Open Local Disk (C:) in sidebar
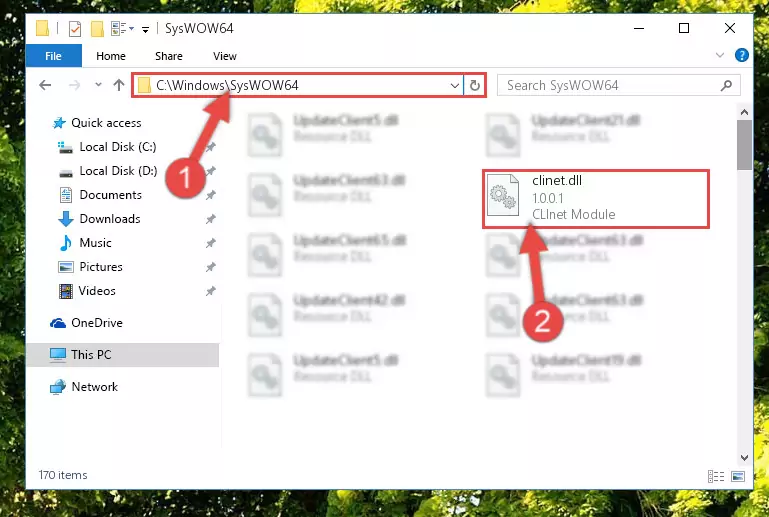The height and width of the screenshot is (517, 769). point(118,147)
